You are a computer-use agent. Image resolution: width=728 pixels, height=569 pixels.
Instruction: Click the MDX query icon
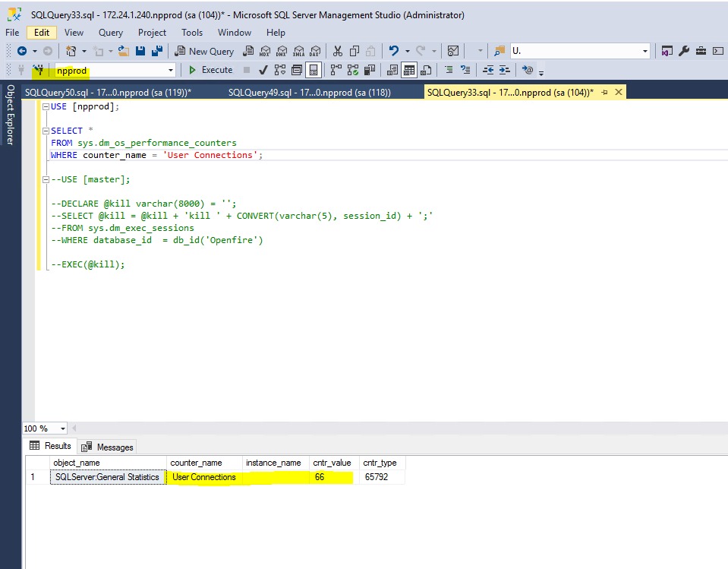tap(265, 51)
